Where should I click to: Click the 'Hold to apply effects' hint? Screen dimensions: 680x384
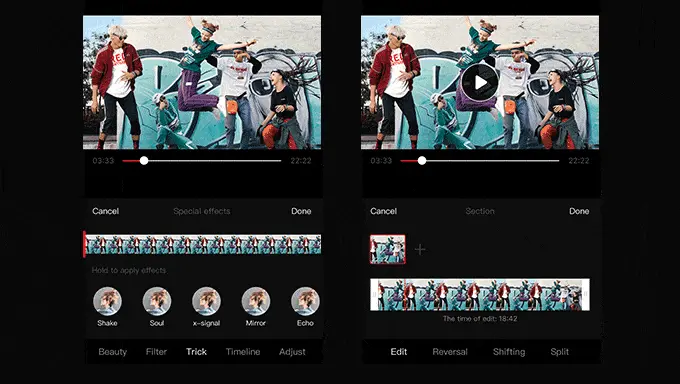click(129, 270)
